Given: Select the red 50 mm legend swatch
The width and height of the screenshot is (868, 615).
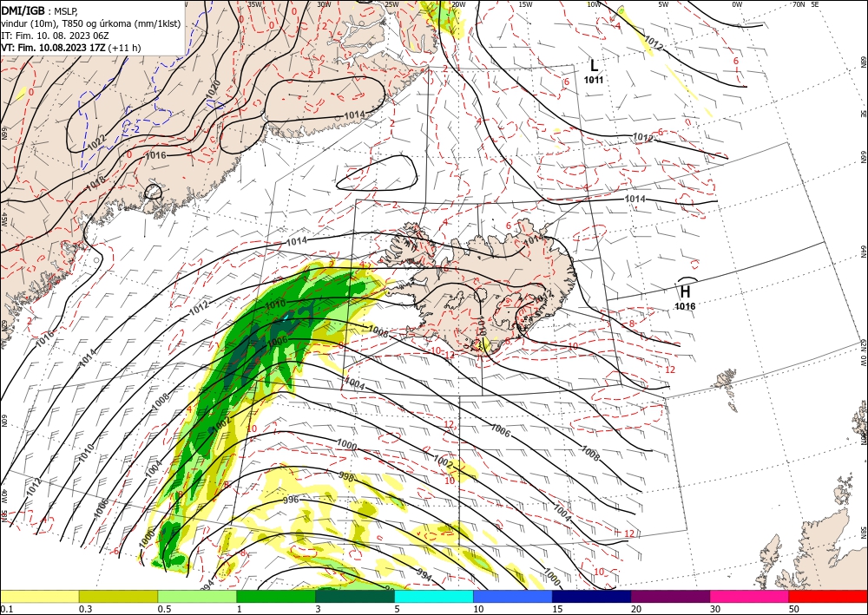Looking at the screenshot, I should coord(828,596).
